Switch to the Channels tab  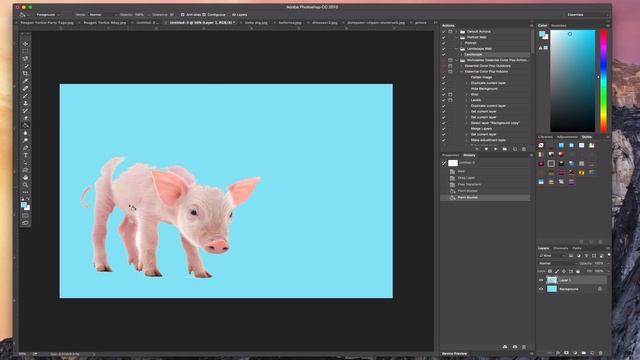point(561,248)
